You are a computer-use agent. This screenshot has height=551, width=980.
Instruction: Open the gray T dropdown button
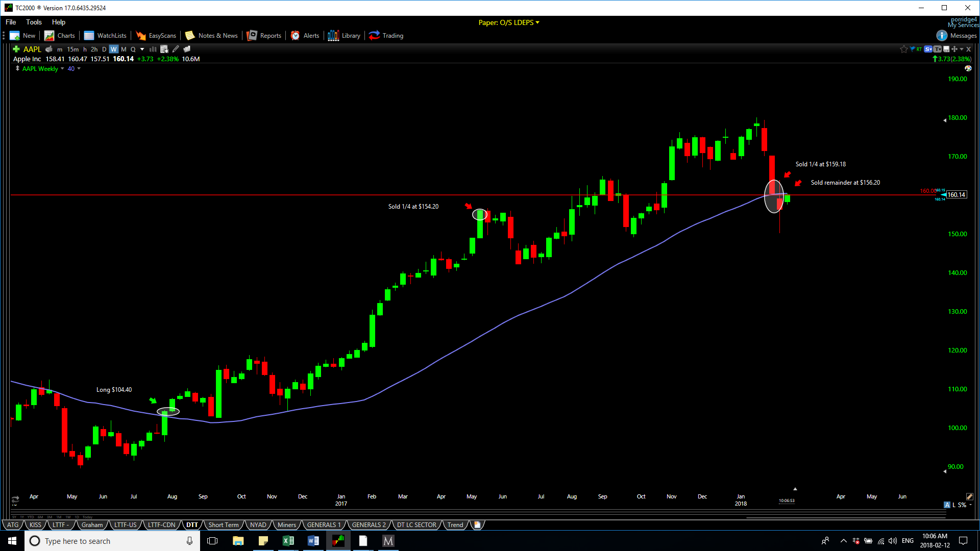point(938,49)
